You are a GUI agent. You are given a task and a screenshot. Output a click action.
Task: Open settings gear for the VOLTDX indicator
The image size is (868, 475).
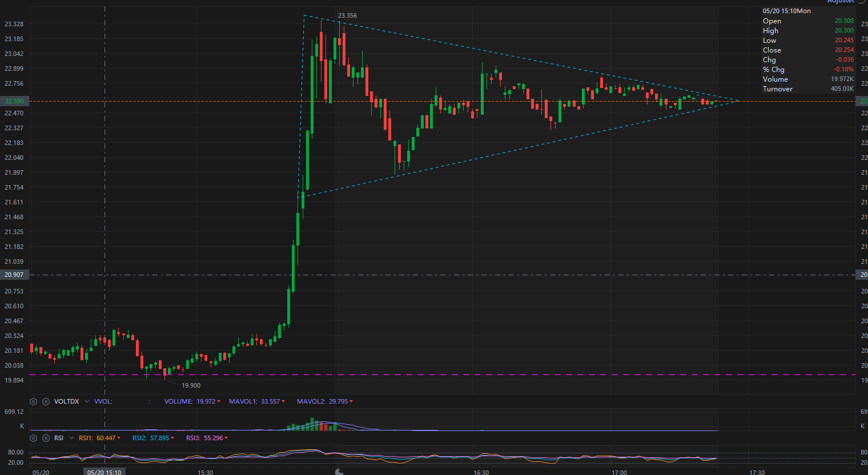(33, 401)
